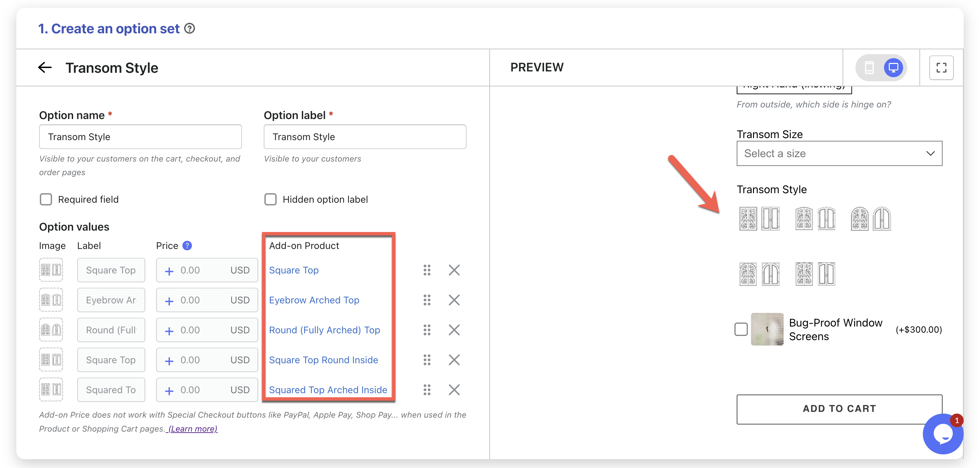Switch preview to desktop view

tap(893, 68)
